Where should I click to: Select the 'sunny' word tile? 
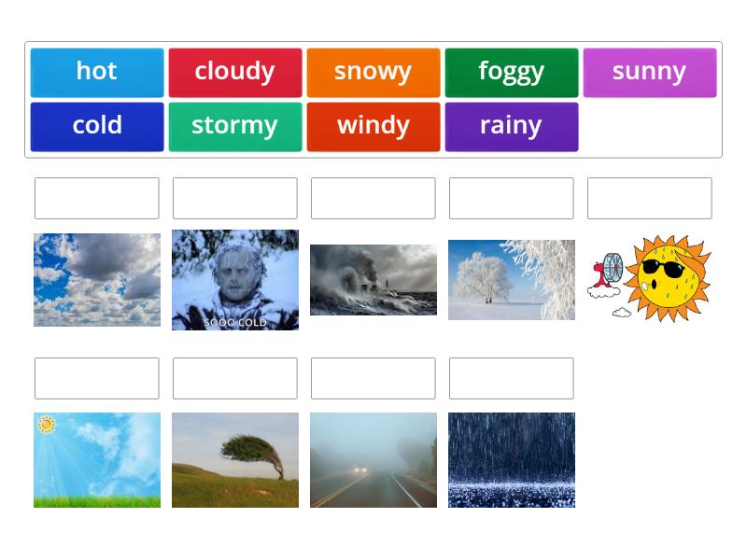click(649, 71)
